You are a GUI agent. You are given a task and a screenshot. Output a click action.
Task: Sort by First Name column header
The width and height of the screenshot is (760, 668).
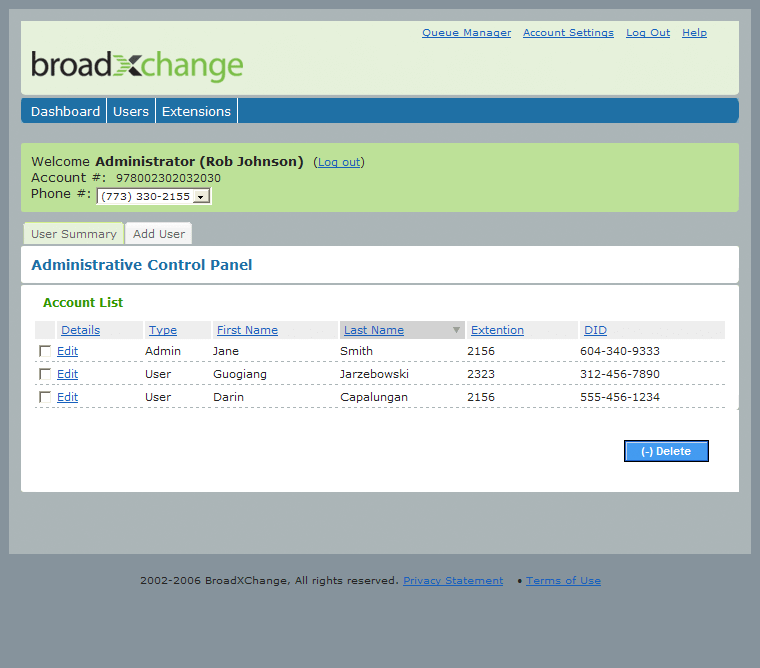click(247, 330)
